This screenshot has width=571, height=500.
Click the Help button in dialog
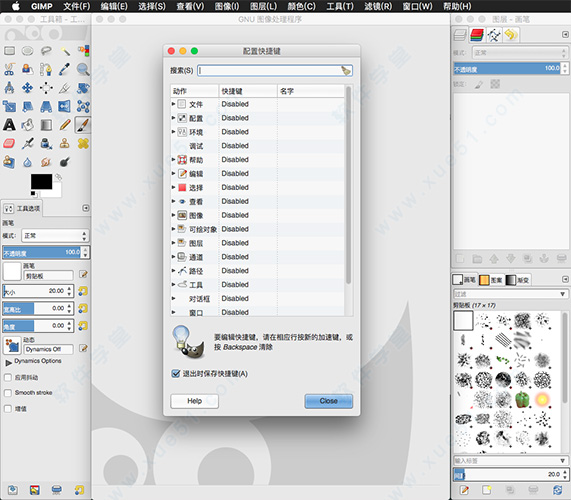194,401
